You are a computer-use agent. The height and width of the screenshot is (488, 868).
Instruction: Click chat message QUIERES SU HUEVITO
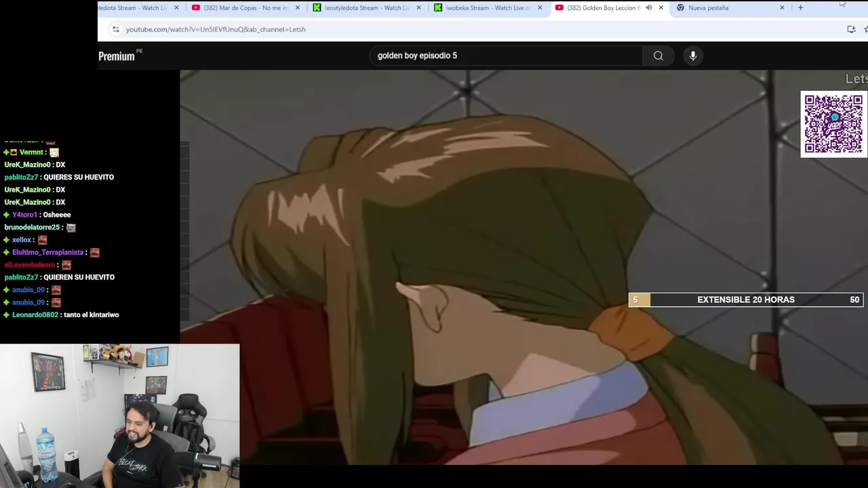(x=79, y=177)
